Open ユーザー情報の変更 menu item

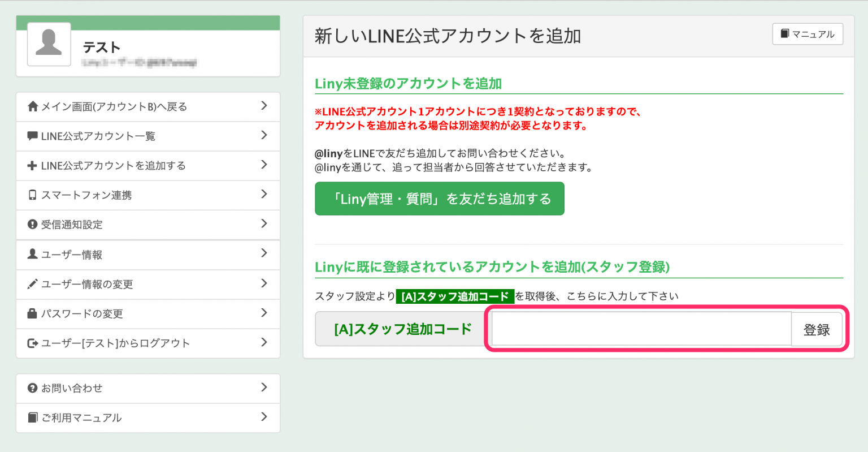148,284
